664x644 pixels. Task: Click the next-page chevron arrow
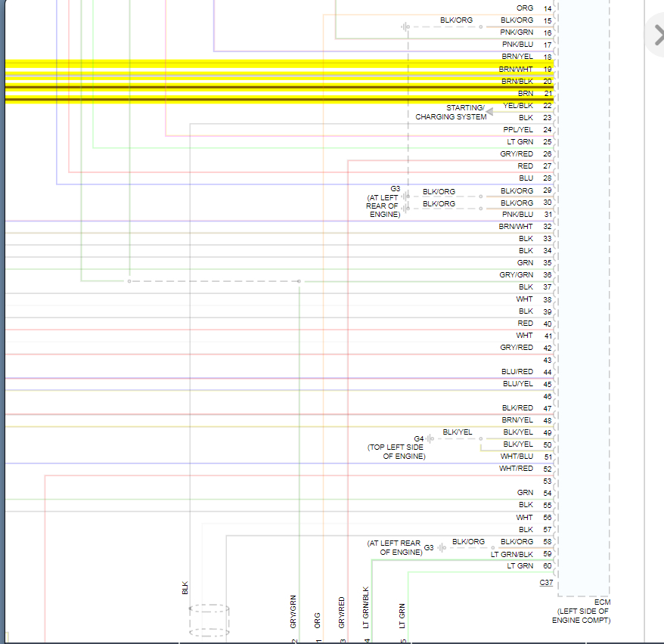pos(659,35)
